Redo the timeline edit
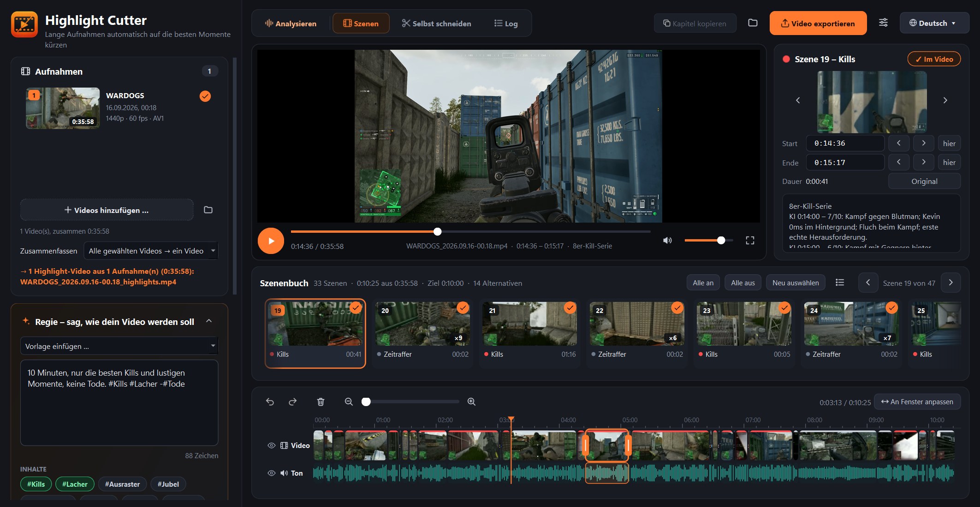 pyautogui.click(x=293, y=402)
